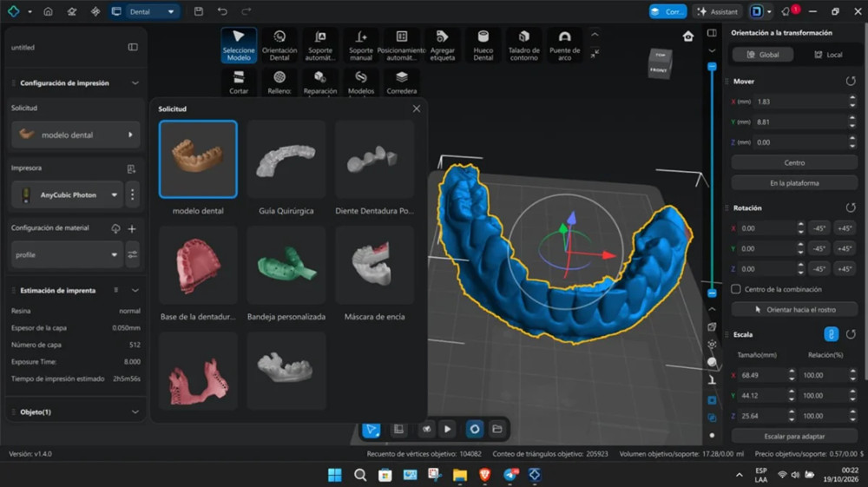Adjust the layer slider top handle
This screenshot has width=868, height=487.
pos(712,66)
